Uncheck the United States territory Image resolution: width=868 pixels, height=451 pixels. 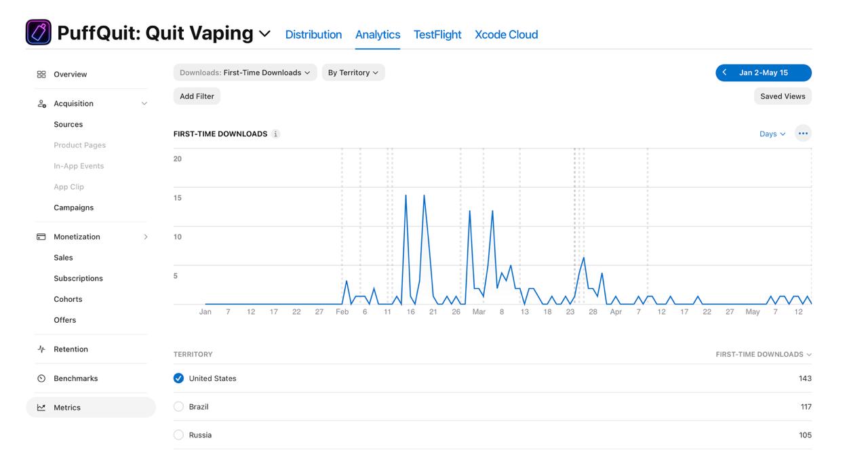click(x=178, y=378)
